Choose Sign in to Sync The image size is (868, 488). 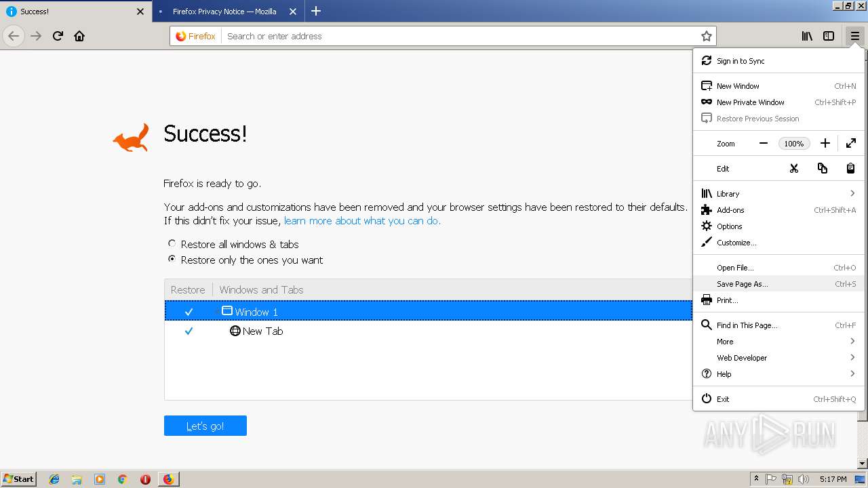coord(778,61)
